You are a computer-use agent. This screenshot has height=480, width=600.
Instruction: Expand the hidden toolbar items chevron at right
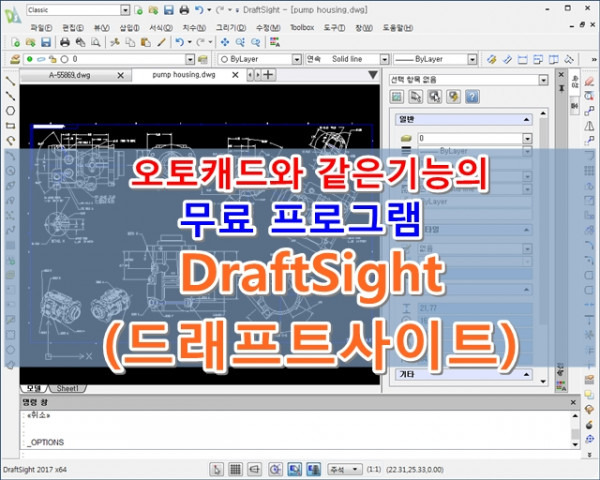coord(594,59)
